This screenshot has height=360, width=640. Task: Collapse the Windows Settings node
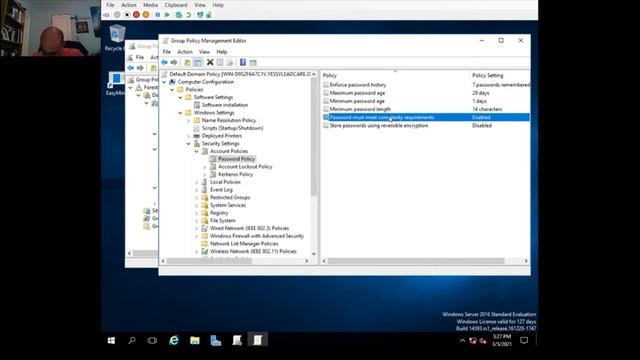(180, 113)
